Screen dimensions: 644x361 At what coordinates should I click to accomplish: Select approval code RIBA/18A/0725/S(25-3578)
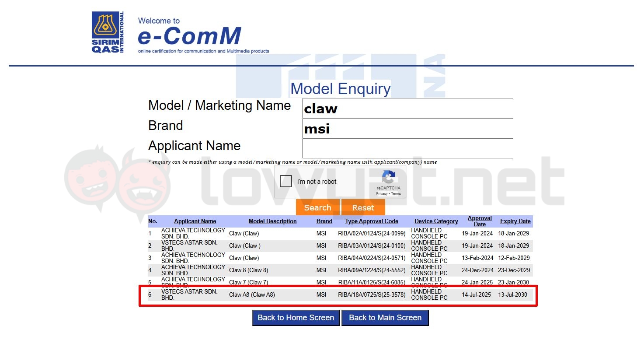(372, 295)
